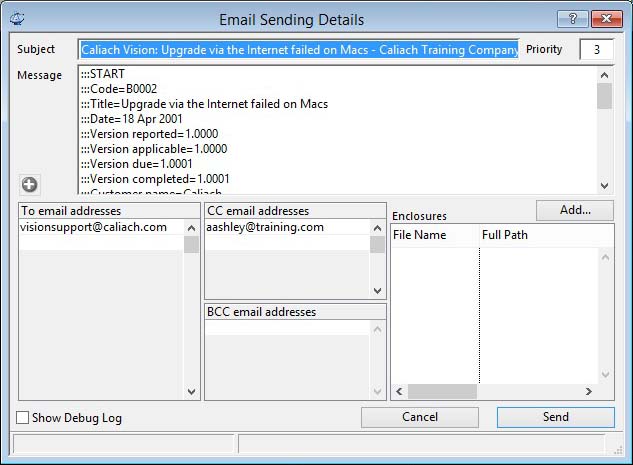
Task: Click the CC addresses scrollbar thumb
Action: 377,245
